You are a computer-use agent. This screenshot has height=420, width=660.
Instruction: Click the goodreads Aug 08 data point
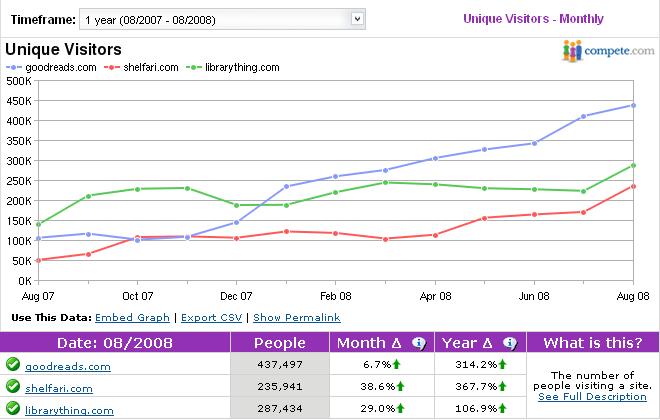634,105
